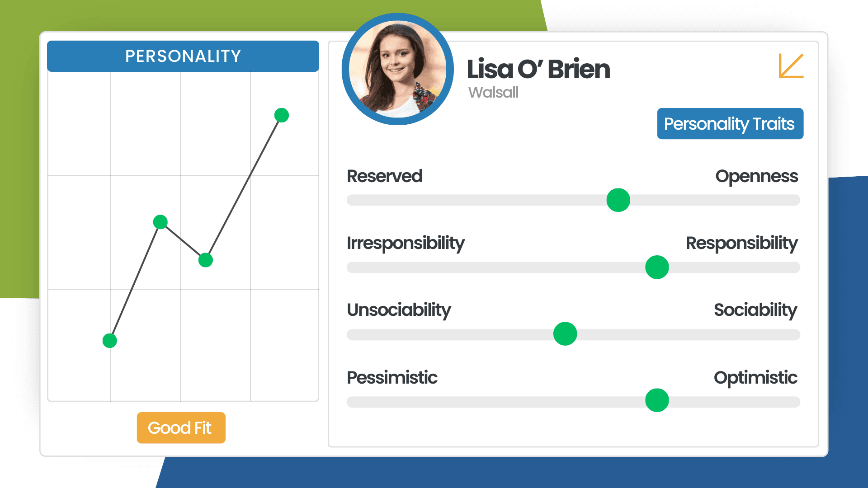Screen dimensions: 868x488
Task: Click the Reserved label
Action: point(384,176)
